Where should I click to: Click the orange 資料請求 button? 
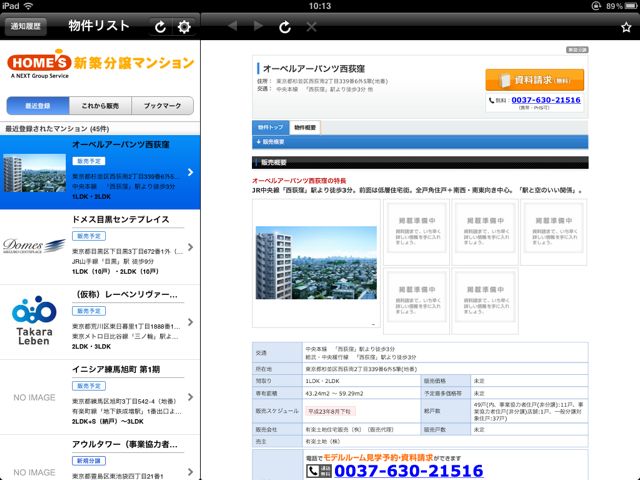(x=535, y=80)
